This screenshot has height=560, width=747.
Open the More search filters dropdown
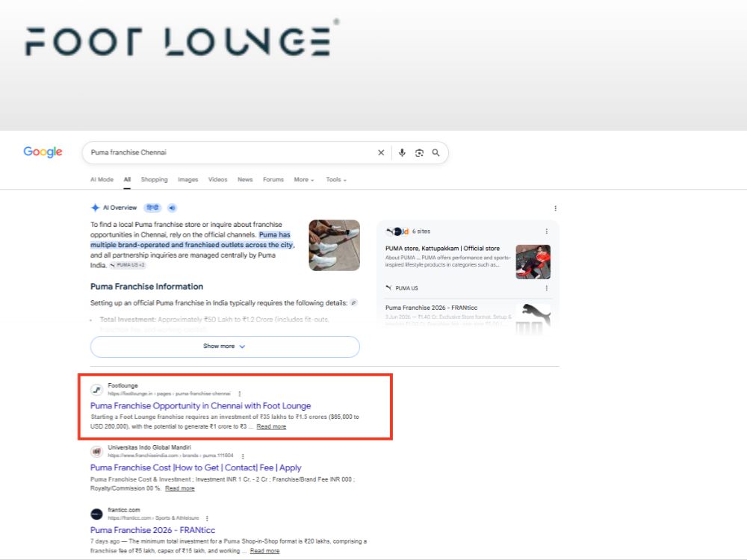click(x=303, y=179)
